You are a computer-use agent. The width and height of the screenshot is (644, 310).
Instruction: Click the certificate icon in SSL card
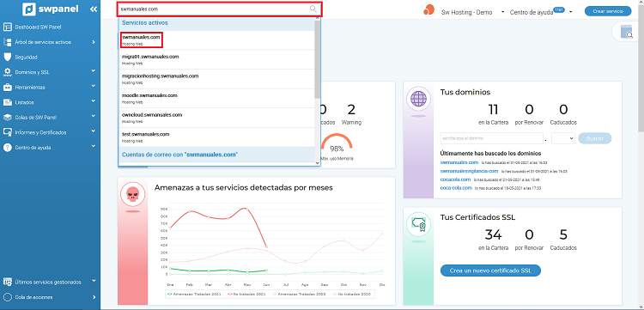(x=418, y=224)
